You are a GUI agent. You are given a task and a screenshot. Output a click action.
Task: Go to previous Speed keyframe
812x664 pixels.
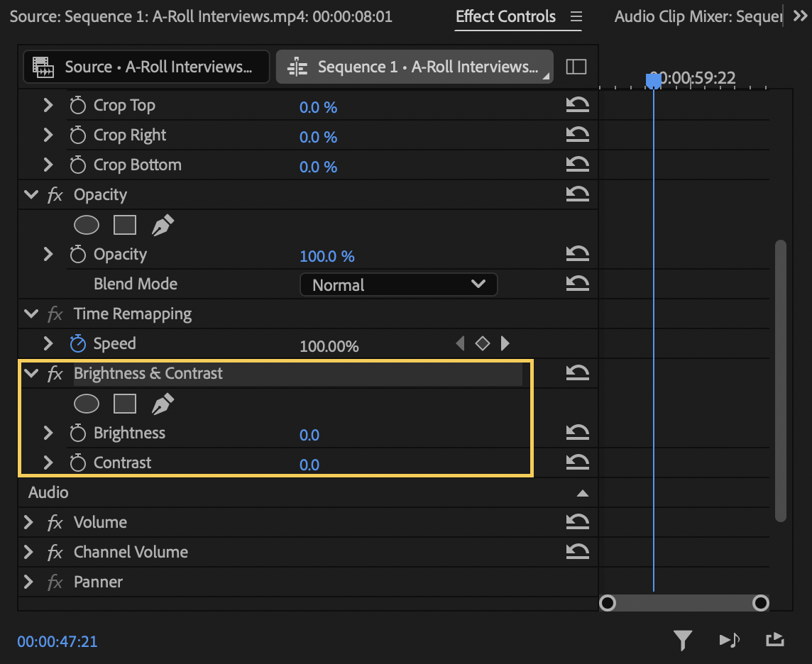460,343
